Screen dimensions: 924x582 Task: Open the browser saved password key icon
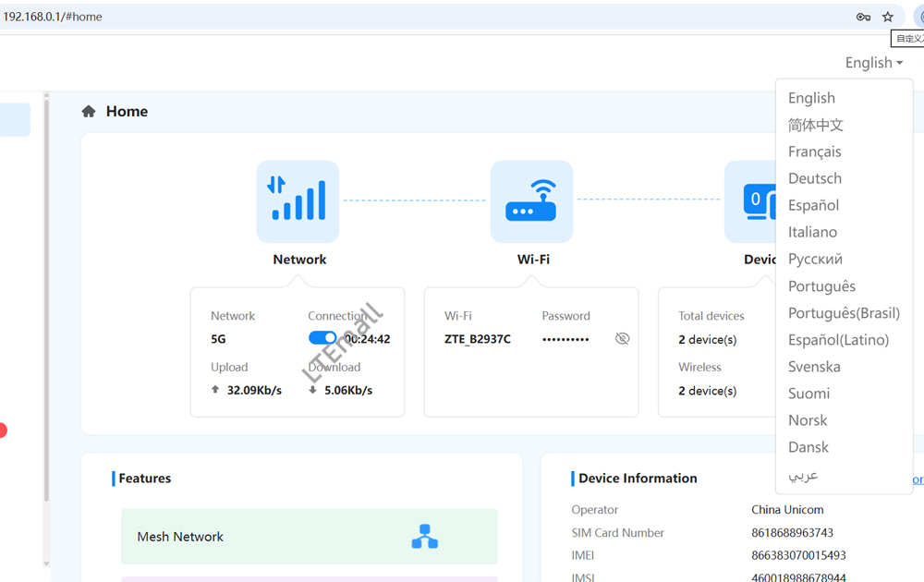point(863,17)
